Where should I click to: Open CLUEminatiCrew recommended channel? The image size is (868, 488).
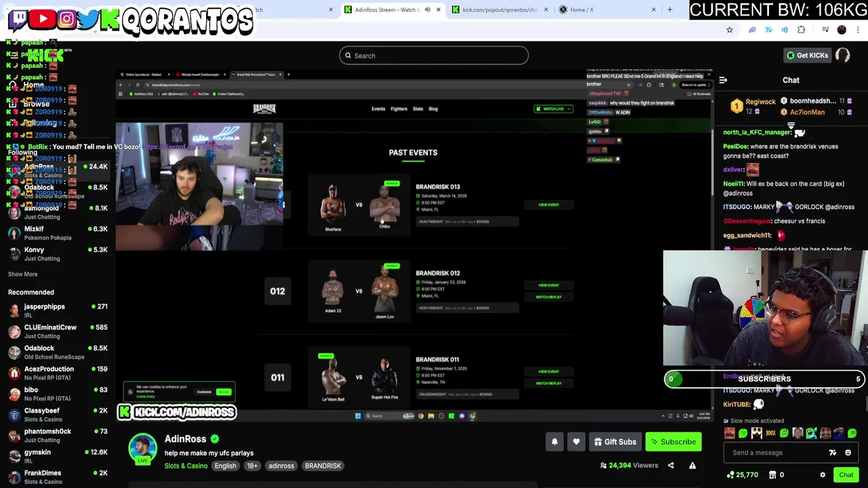point(58,331)
